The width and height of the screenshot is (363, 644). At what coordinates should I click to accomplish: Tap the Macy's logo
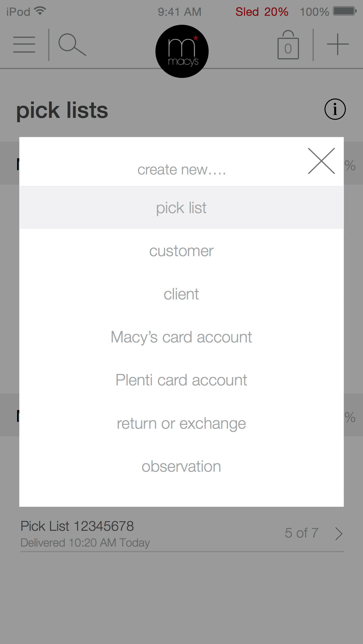182,51
